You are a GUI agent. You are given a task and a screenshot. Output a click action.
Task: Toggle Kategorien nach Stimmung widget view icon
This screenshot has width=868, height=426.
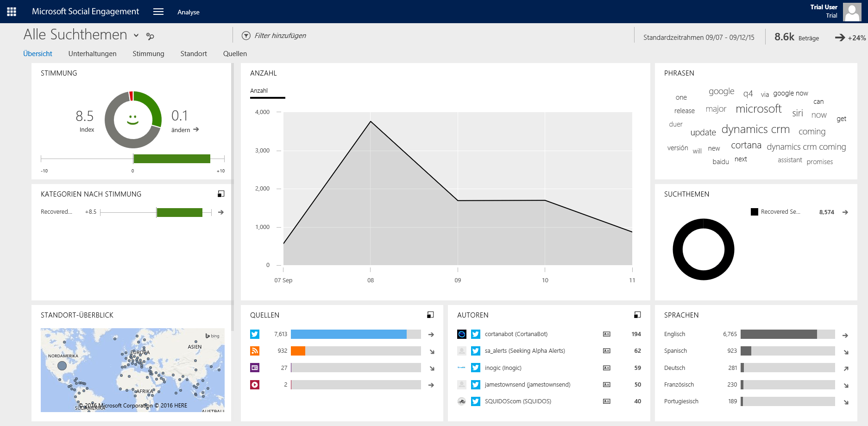[x=221, y=194]
